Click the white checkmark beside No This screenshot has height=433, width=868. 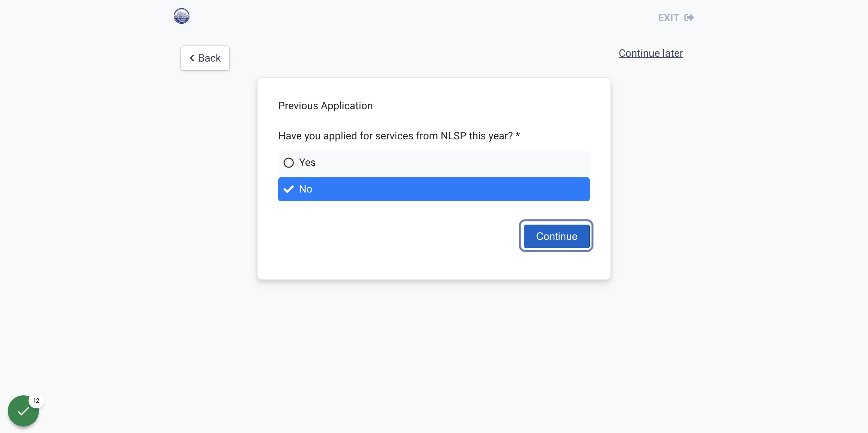pos(288,189)
